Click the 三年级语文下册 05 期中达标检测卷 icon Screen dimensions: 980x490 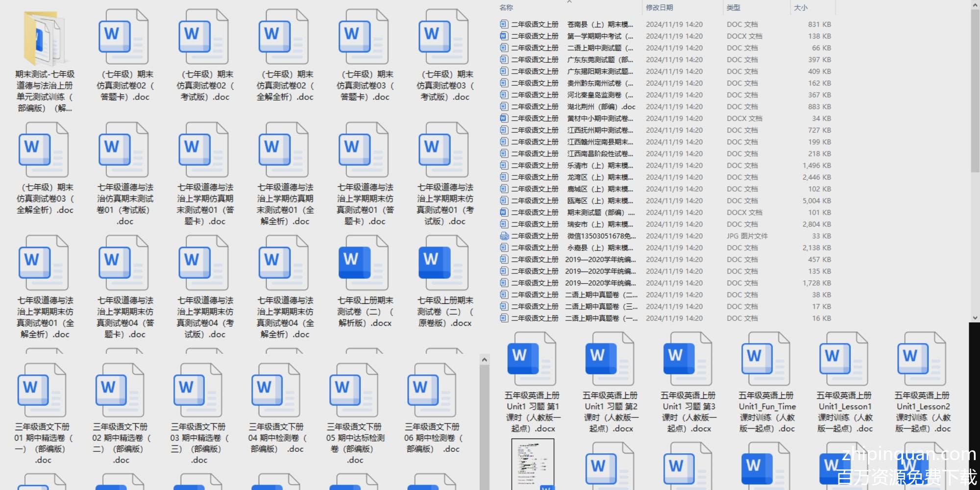tap(354, 391)
